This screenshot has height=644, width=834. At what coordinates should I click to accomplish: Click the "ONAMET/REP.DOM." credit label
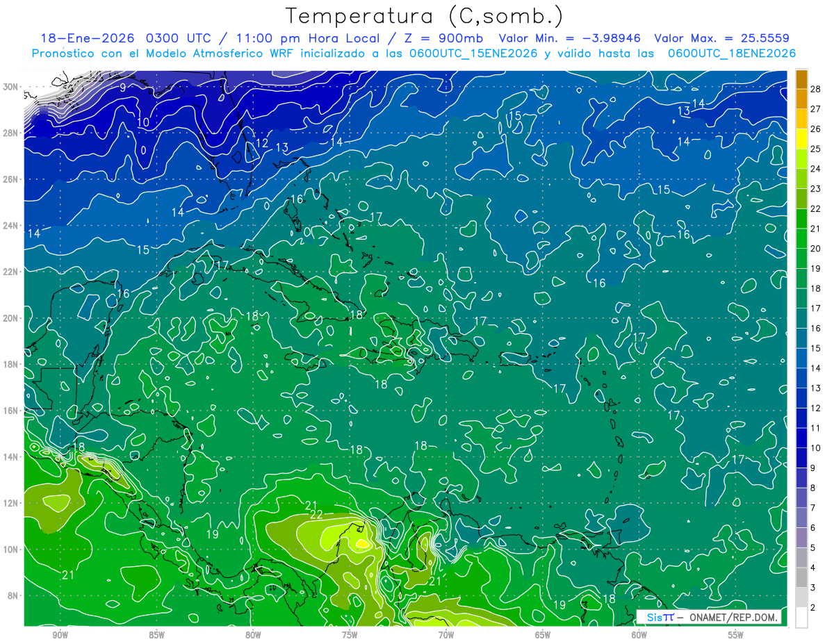732,617
